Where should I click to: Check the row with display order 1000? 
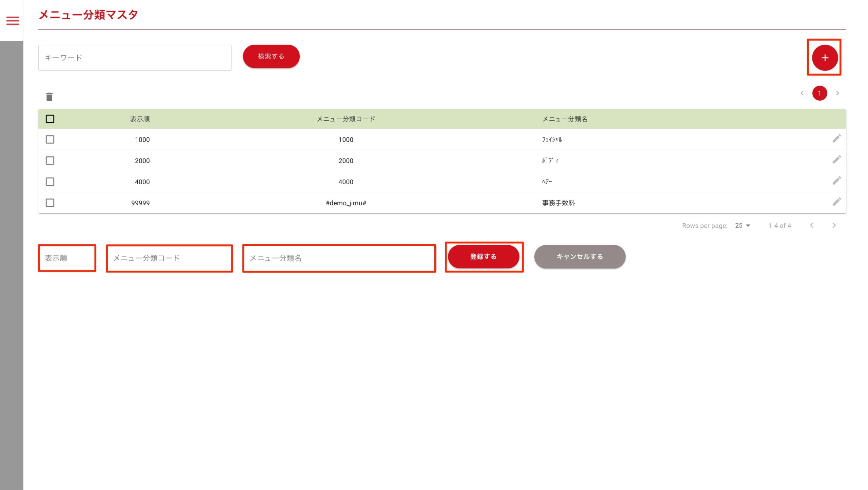[x=50, y=140]
